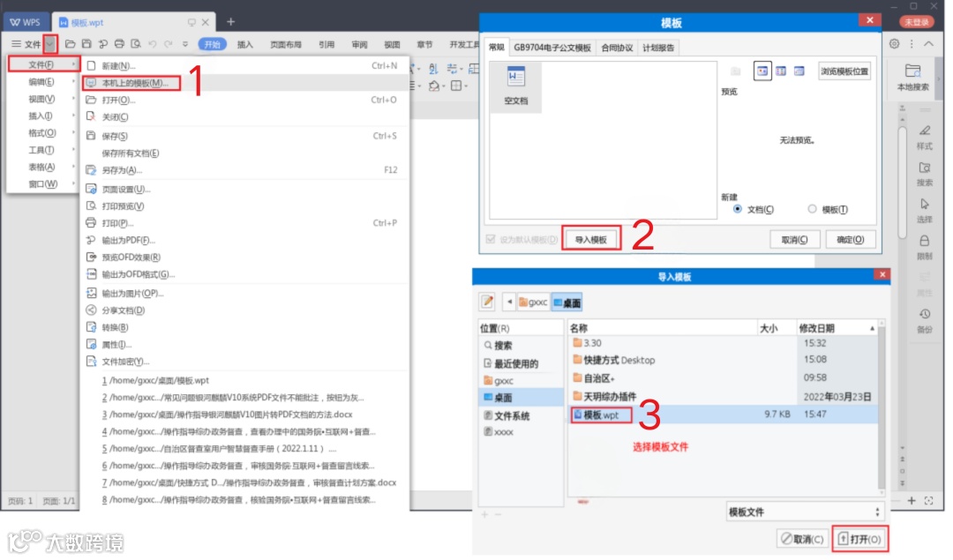
Task: Click the print icon in the quick toolbar
Action: tap(120, 44)
